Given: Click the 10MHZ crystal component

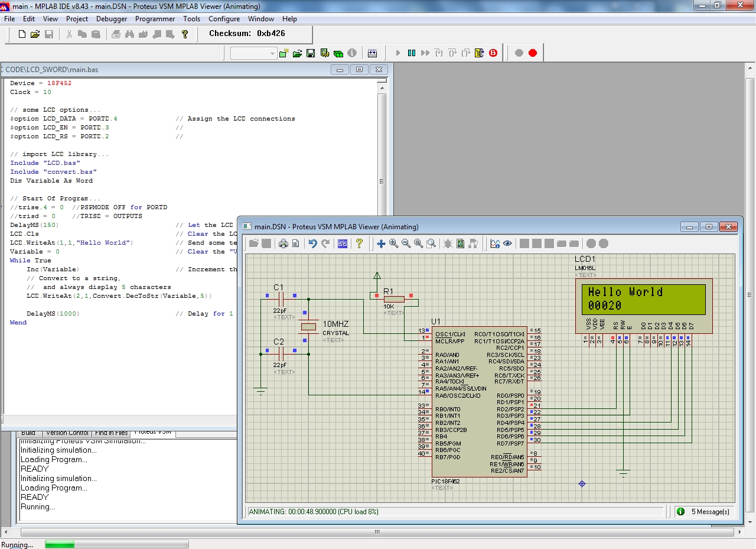Looking at the screenshot, I should (x=309, y=326).
